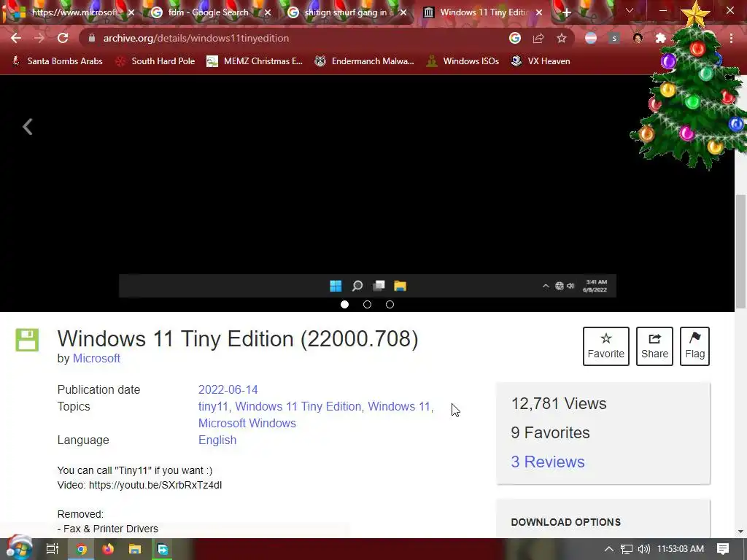Click the striped extension icon in toolbar
Screen dimensions: 747x560
[591, 38]
